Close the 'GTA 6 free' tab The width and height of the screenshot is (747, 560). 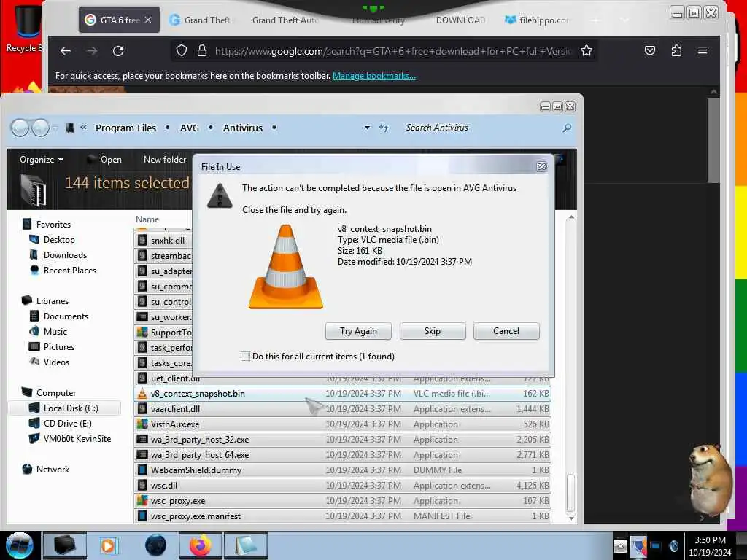click(x=148, y=20)
